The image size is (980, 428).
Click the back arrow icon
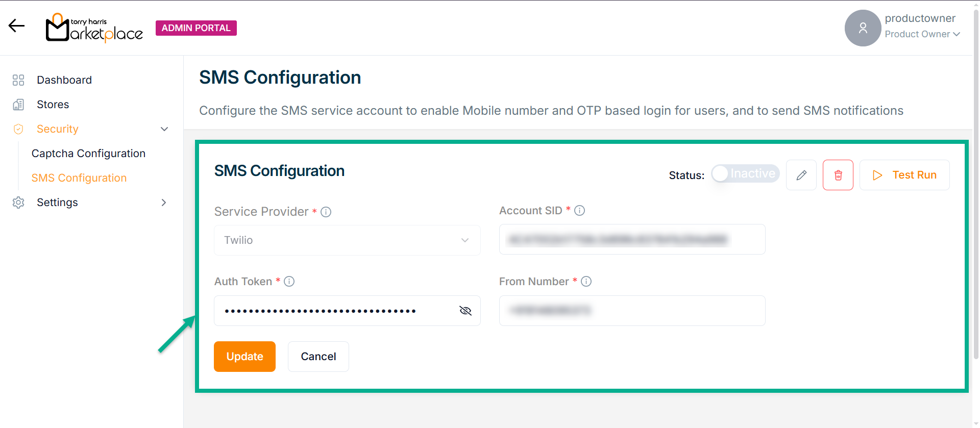[x=16, y=26]
